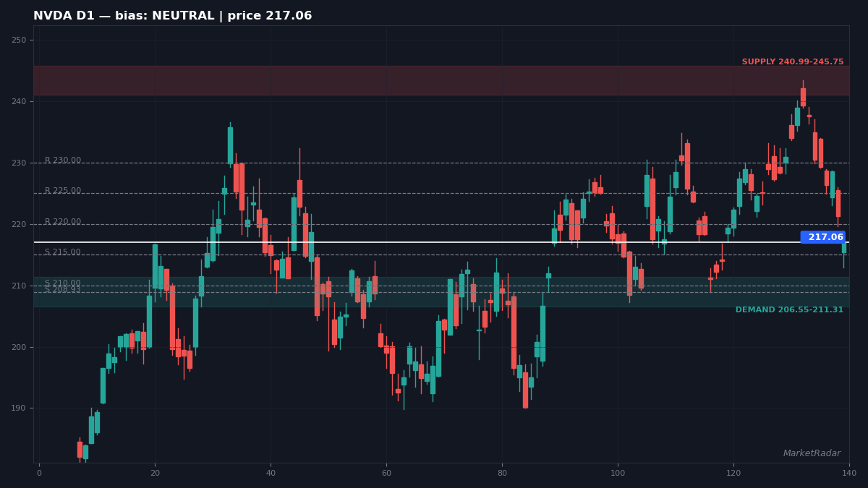Click the red candle at the 243 high
868x488 pixels.
(803, 97)
